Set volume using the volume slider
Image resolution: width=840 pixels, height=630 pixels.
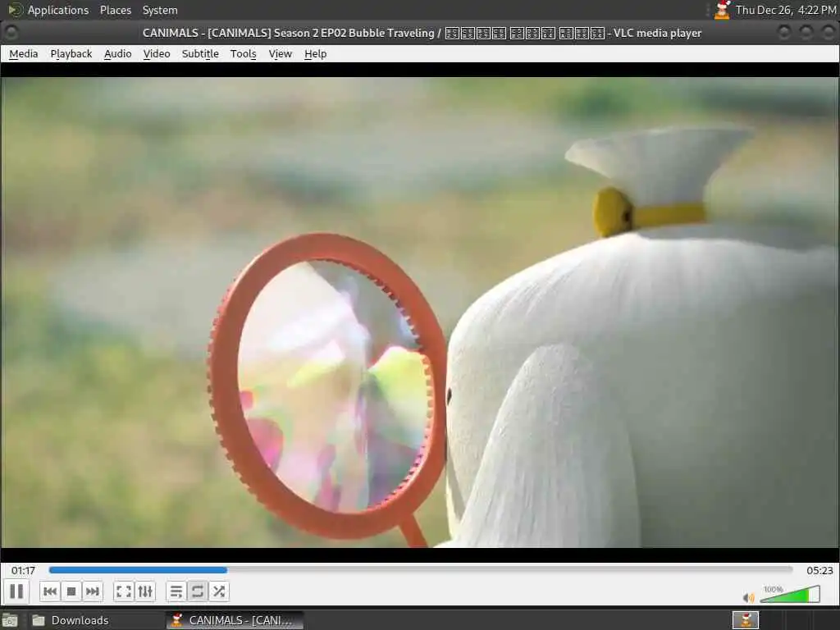point(790,594)
